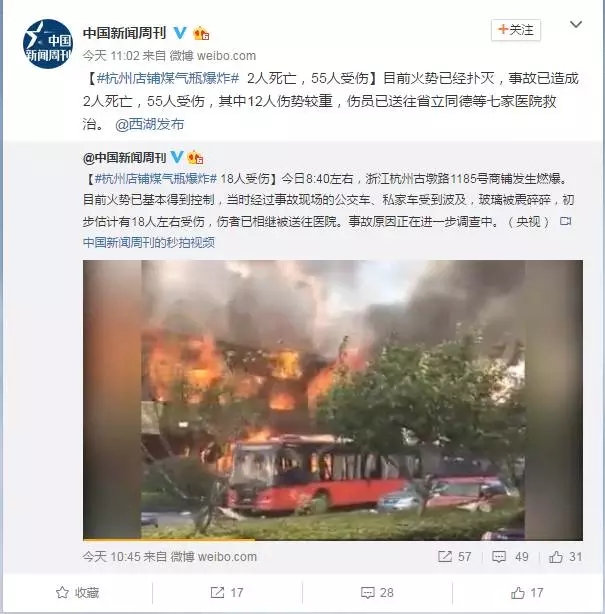Screen dimensions: 605x614
Task: Play the burning bus video thumbnail
Action: coord(332,399)
